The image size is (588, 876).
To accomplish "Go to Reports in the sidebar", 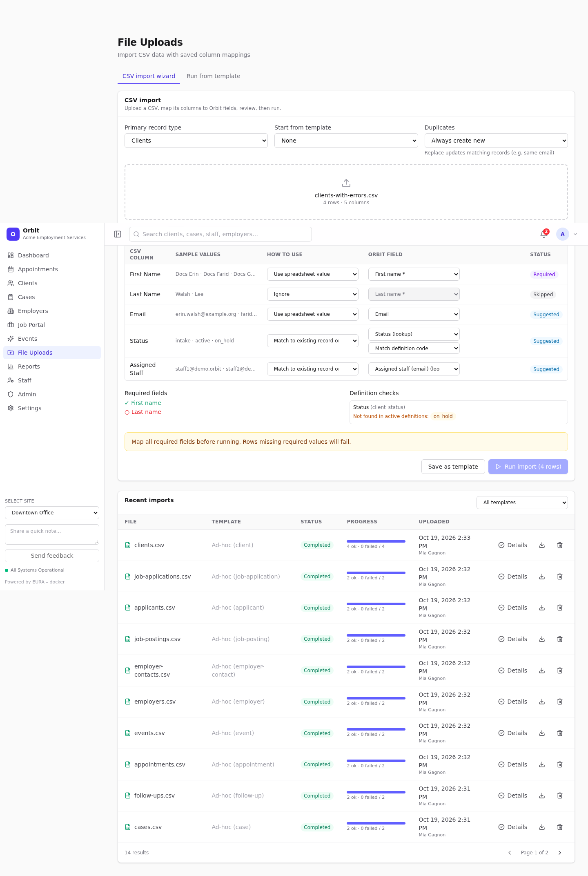I will click(x=52, y=366).
